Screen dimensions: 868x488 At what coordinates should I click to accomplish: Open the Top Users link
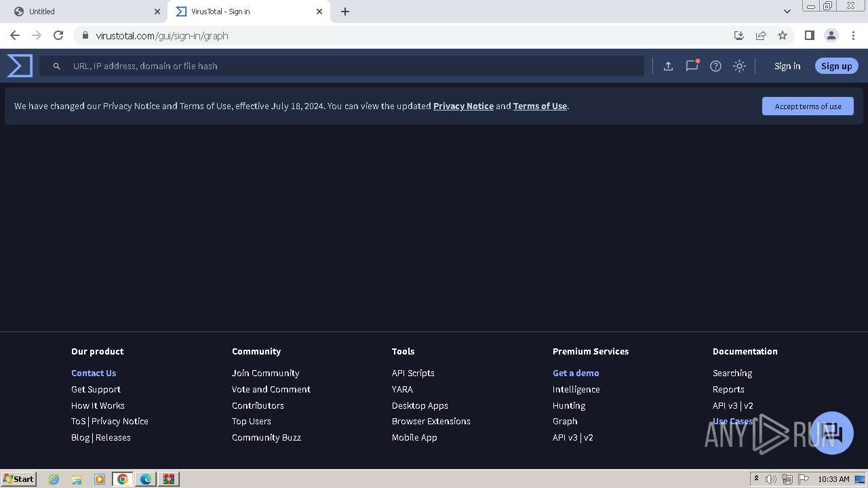251,421
